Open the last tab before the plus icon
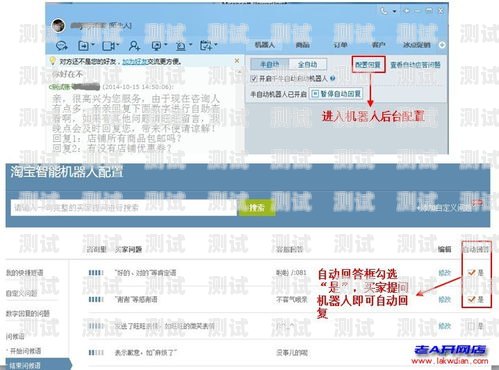499x370 pixels. pyautogui.click(x=417, y=45)
